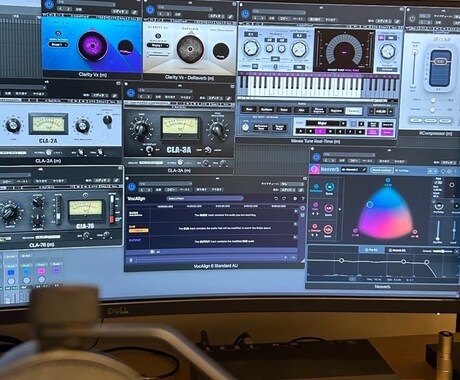Click Waves Tune Note Transition knob
The width and height of the screenshot is (460, 380).
[299, 49]
